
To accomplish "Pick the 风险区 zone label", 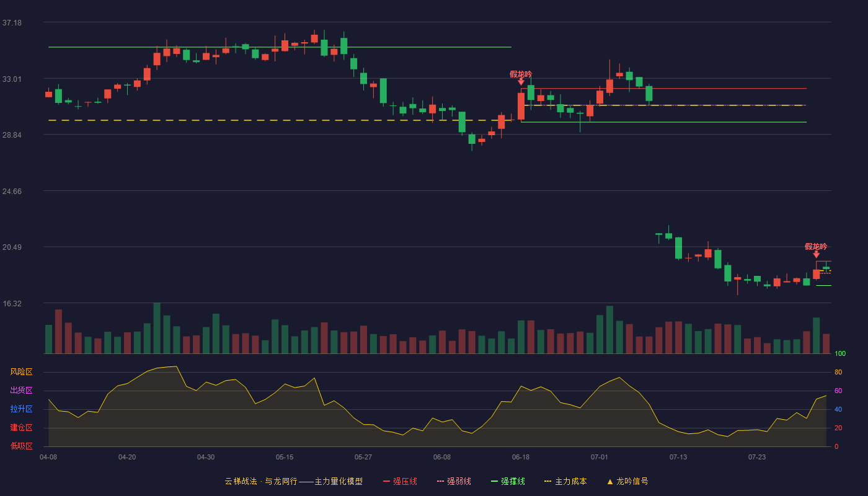I will pos(21,372).
